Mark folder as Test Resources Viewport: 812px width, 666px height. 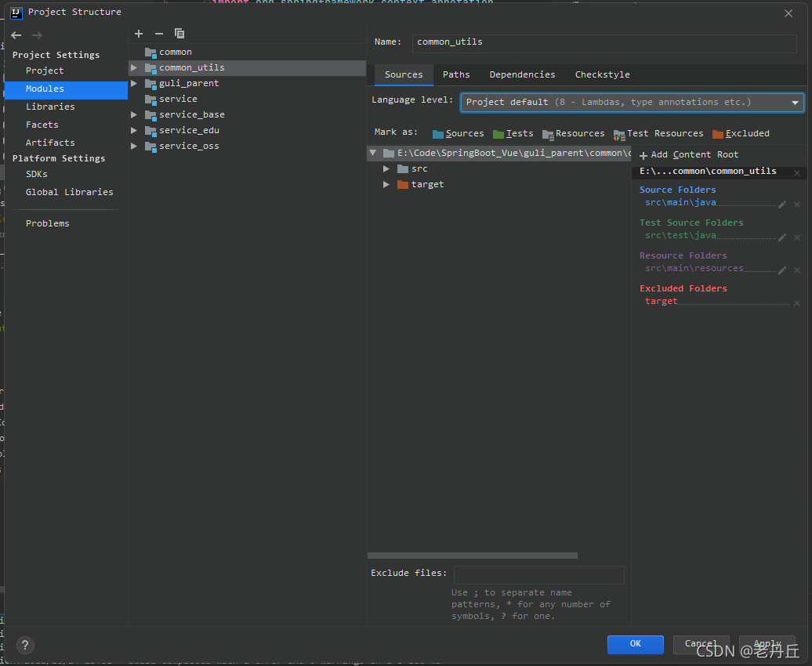point(658,134)
